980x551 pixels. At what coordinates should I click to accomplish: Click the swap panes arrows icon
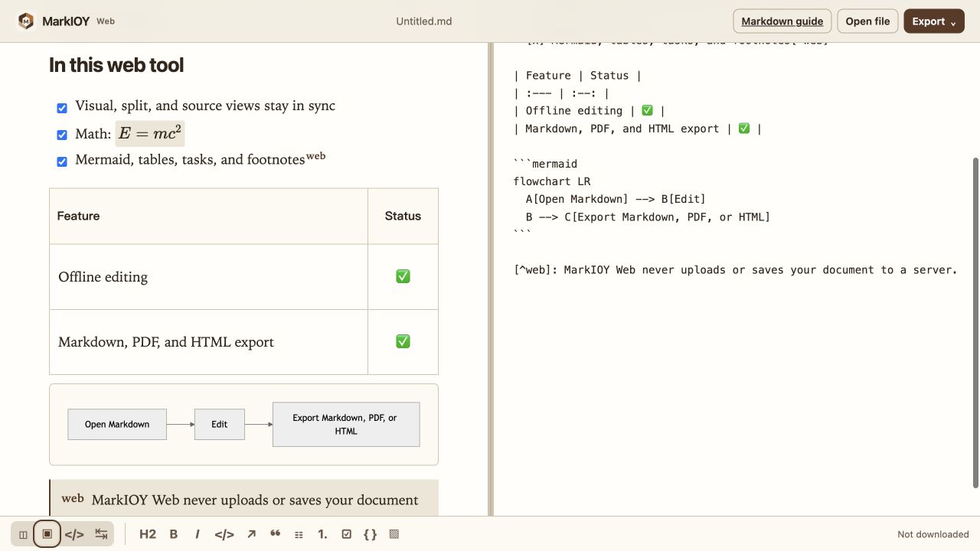pyautogui.click(x=101, y=534)
